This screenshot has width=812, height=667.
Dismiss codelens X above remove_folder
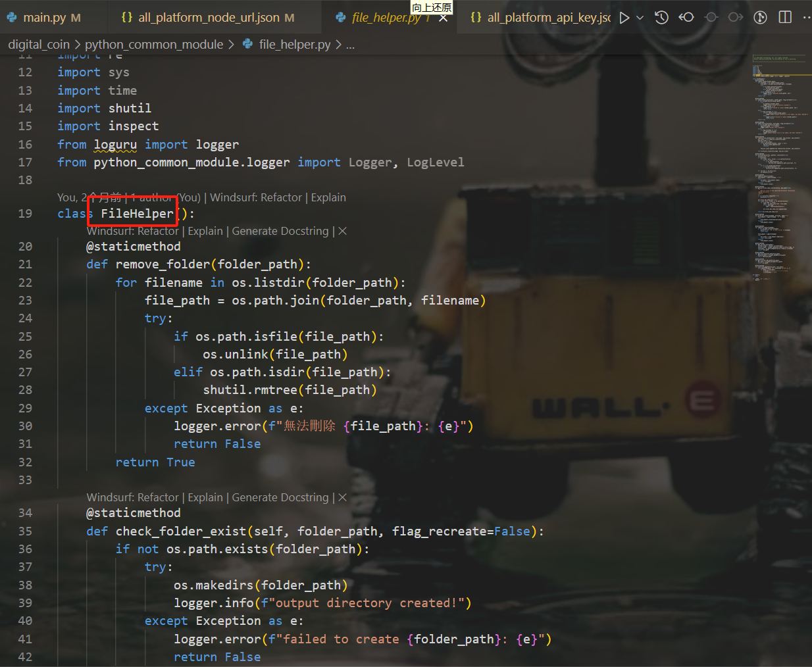click(x=342, y=231)
